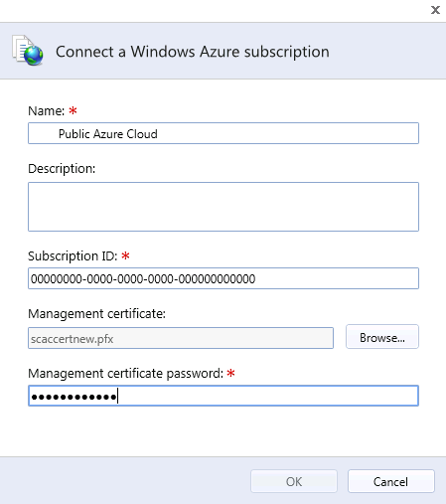This screenshot has height=504, width=446.
Task: Click the asterisk after Management certificate password
Action: tap(230, 373)
